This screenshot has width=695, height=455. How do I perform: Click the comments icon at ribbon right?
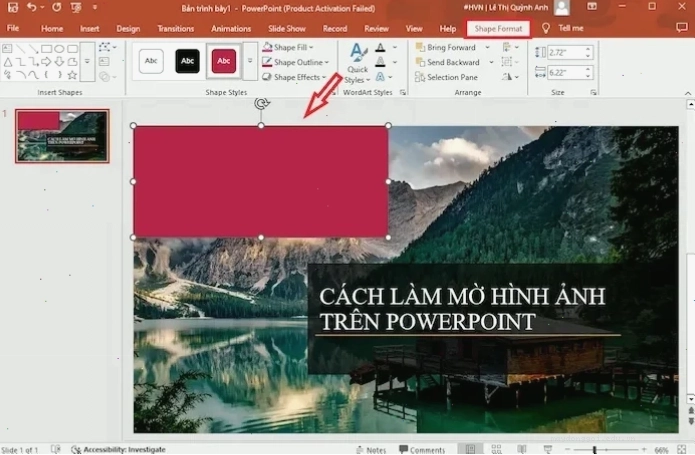(682, 28)
